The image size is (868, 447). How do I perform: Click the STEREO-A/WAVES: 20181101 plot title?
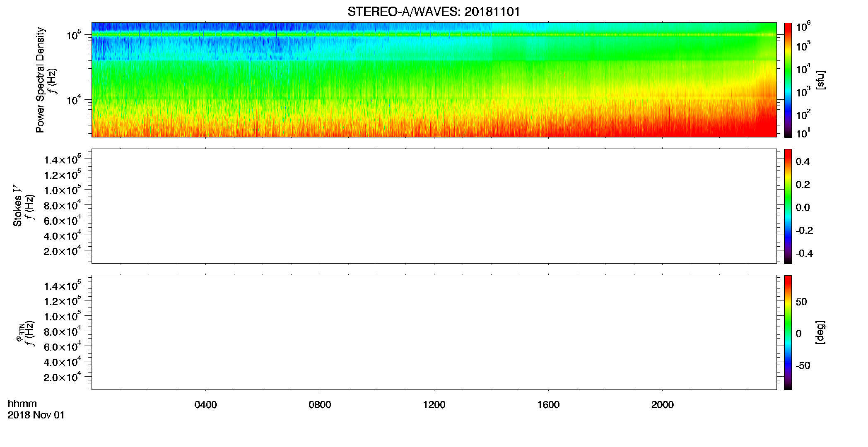click(x=434, y=12)
